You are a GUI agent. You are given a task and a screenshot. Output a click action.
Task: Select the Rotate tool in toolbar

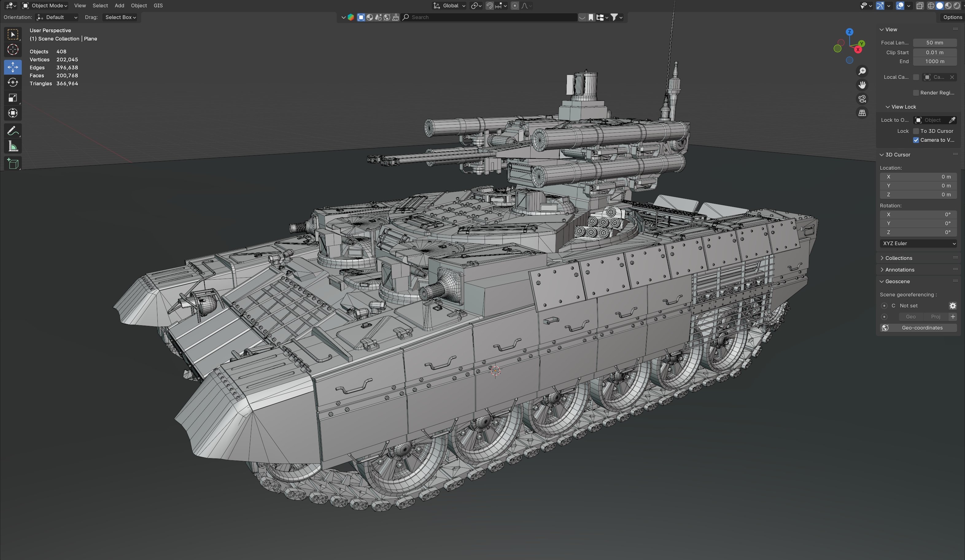(13, 83)
